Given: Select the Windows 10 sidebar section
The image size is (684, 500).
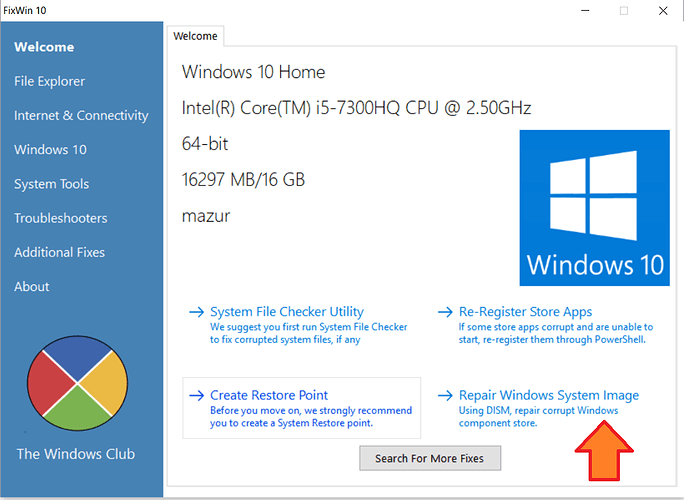Looking at the screenshot, I should (x=50, y=150).
